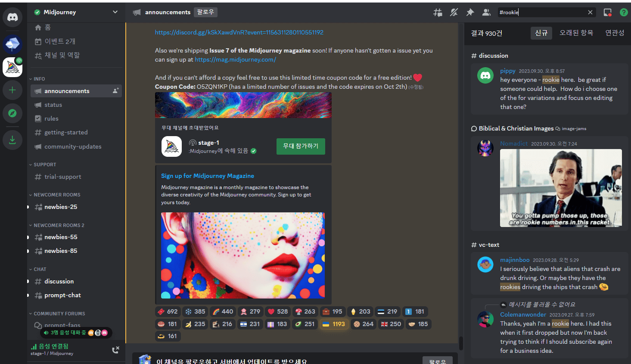Toggle the Ukraine flag reaction 1193
The height and width of the screenshot is (364, 631).
333,324
